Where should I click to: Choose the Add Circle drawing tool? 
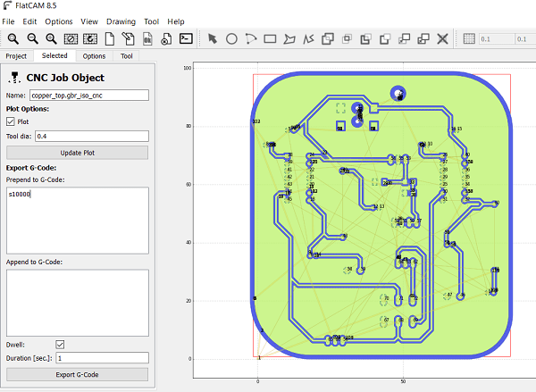(231, 38)
